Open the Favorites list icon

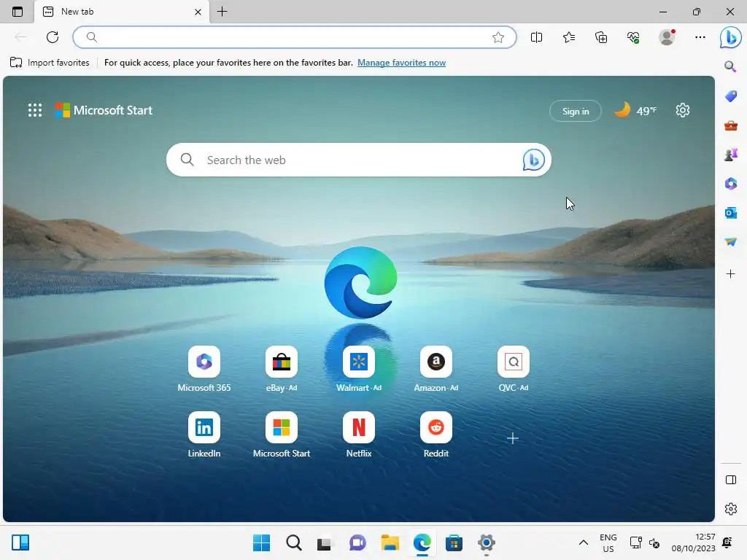tap(569, 37)
